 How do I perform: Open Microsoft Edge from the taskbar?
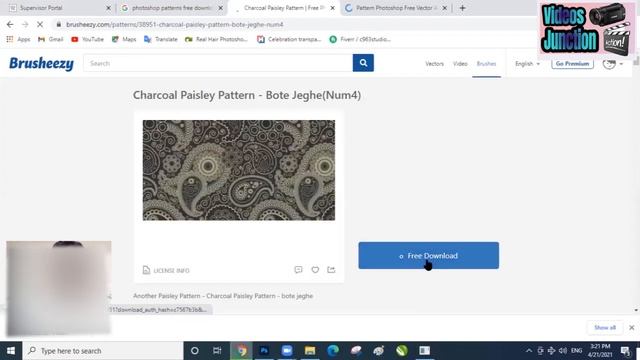point(333,351)
